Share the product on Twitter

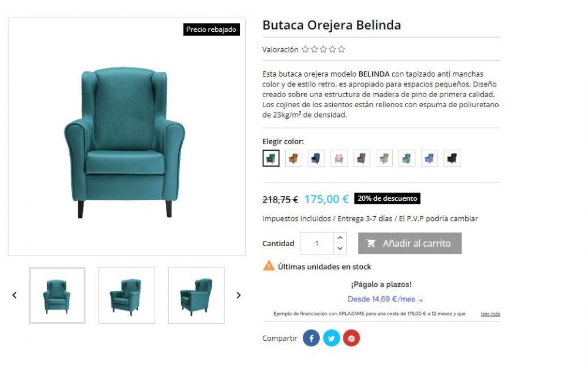(331, 338)
